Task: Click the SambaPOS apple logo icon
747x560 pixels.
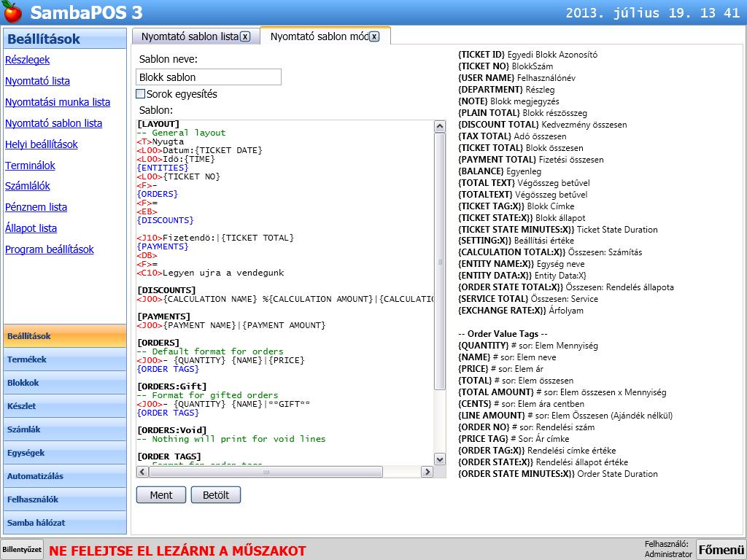Action: pos(12,12)
